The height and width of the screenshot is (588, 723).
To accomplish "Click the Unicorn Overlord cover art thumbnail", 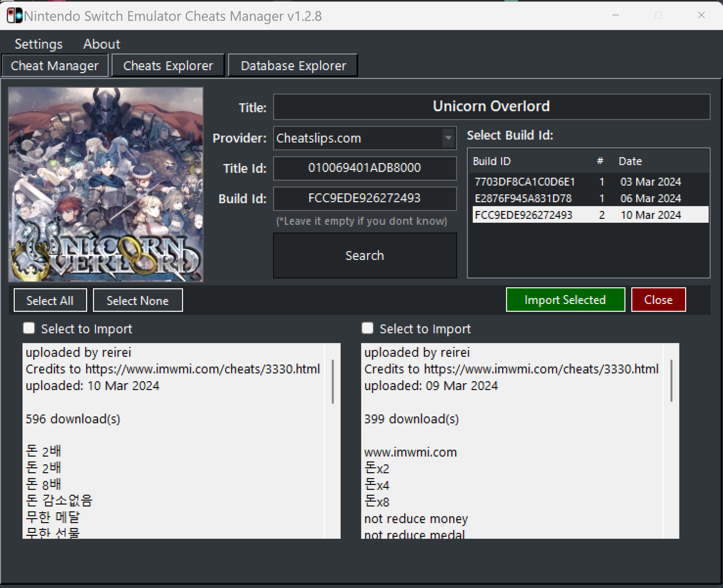I will click(106, 185).
